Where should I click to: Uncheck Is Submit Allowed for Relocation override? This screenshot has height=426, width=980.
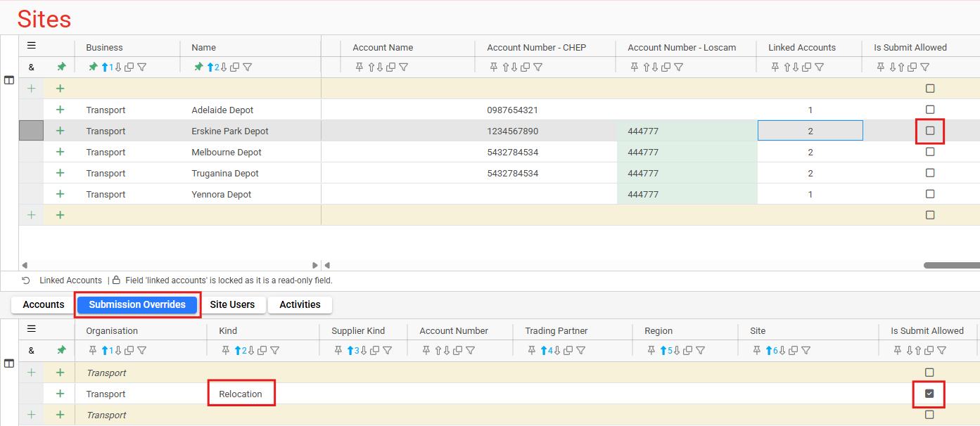tap(929, 394)
